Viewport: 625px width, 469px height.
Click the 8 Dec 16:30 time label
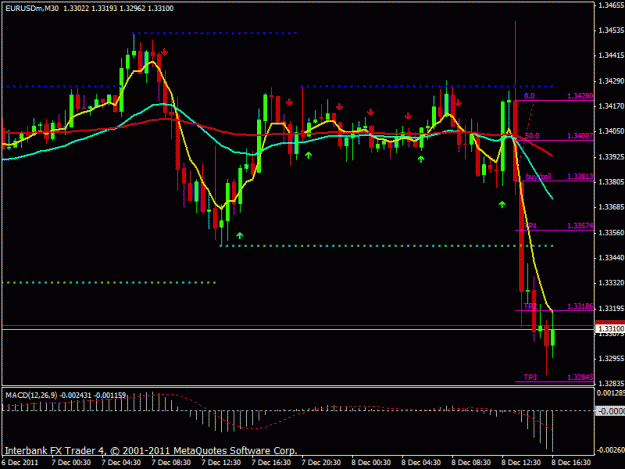[x=571, y=463]
